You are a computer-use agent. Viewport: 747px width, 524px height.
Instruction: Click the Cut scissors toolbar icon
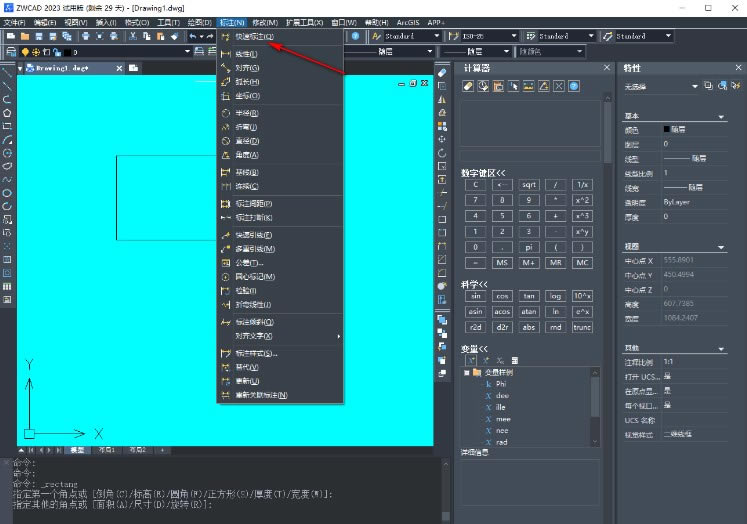tap(133, 36)
